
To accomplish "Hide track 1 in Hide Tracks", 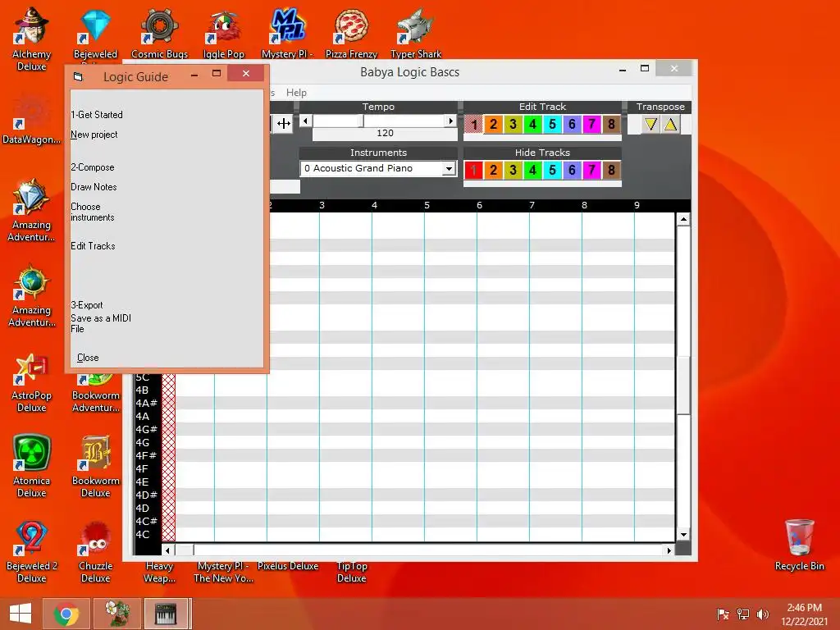I will coord(473,171).
